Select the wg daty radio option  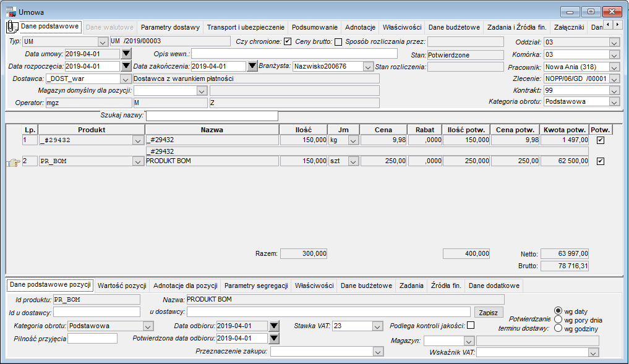pyautogui.click(x=558, y=311)
